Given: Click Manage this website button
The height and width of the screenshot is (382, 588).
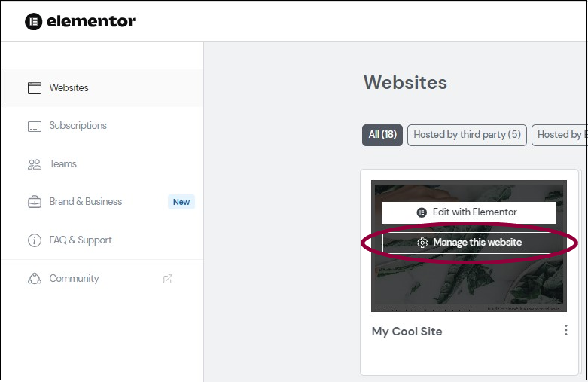Looking at the screenshot, I should [x=469, y=243].
